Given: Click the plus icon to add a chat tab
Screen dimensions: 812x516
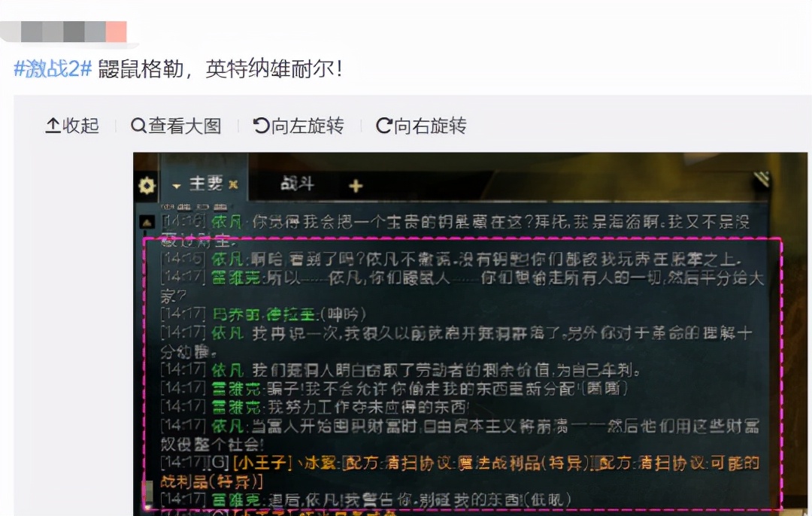Looking at the screenshot, I should tap(354, 185).
